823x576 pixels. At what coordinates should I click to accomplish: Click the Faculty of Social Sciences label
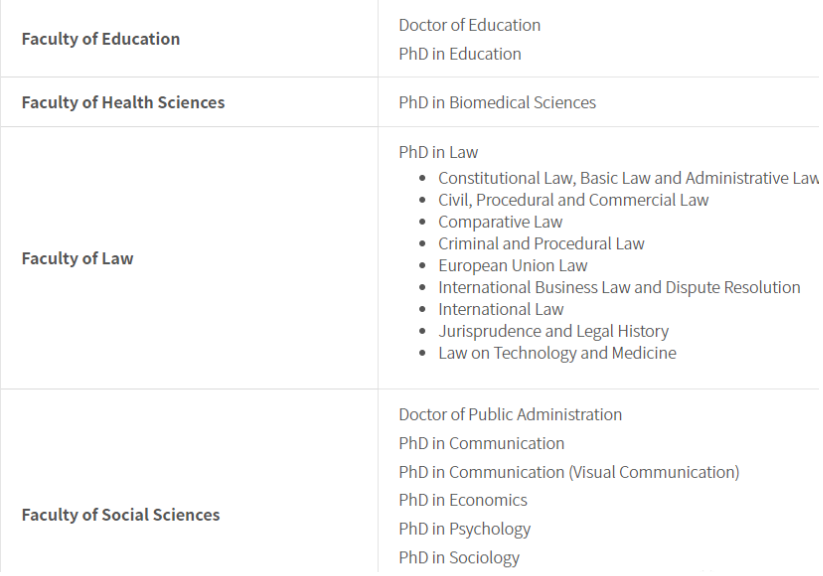pos(120,515)
